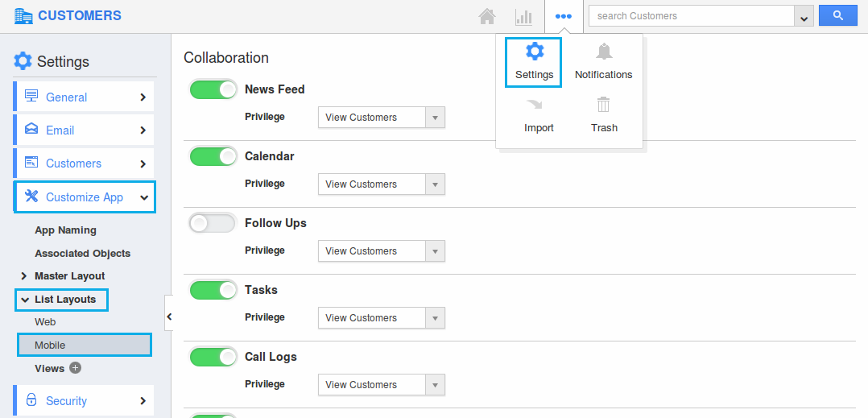Viewport: 868px width, 418px height.
Task: Disable the News Feed toggle
Action: click(x=213, y=89)
